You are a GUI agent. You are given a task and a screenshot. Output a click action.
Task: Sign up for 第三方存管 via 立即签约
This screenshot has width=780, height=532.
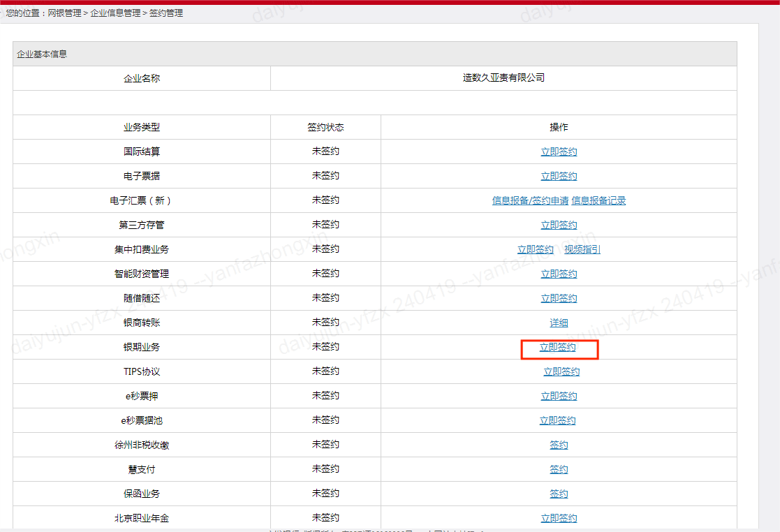tap(559, 225)
